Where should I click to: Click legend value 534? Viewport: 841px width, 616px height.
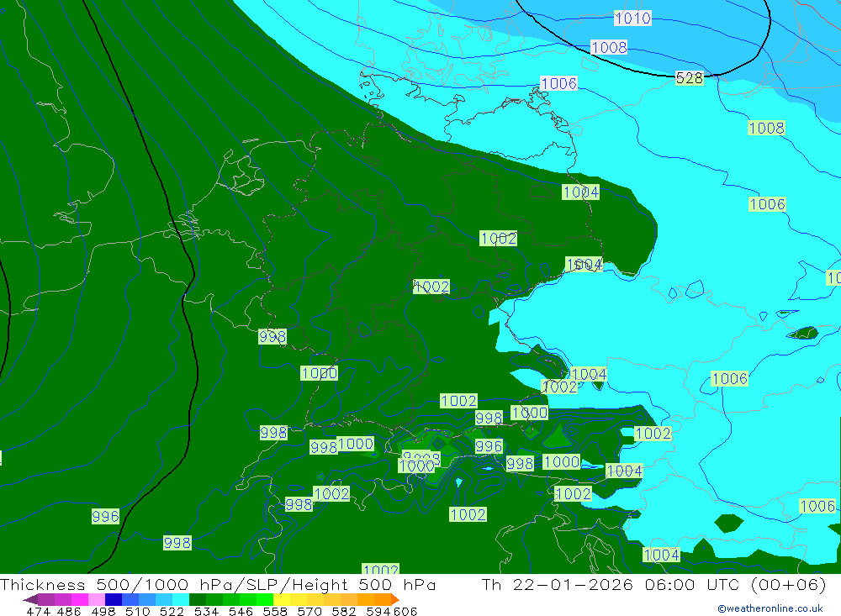pyautogui.click(x=207, y=611)
